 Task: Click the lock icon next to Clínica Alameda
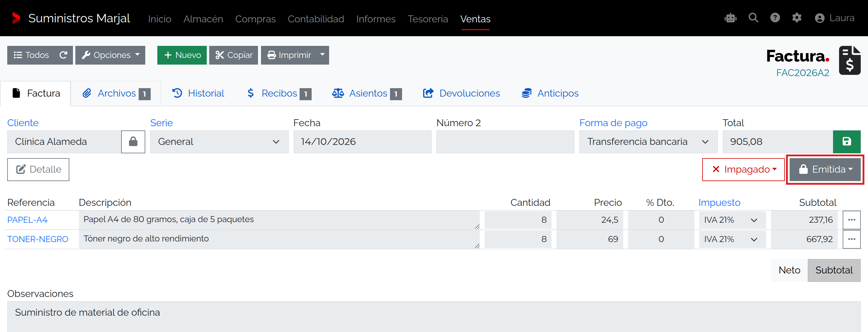point(133,142)
